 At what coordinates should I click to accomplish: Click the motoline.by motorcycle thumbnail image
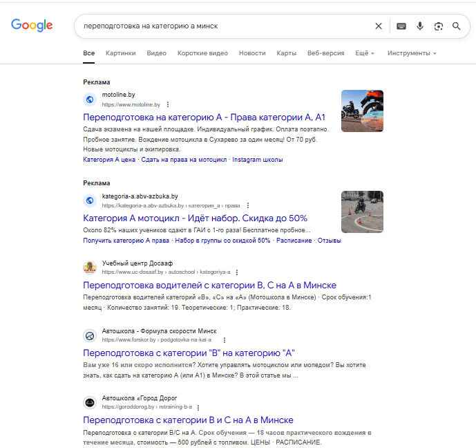(x=362, y=111)
